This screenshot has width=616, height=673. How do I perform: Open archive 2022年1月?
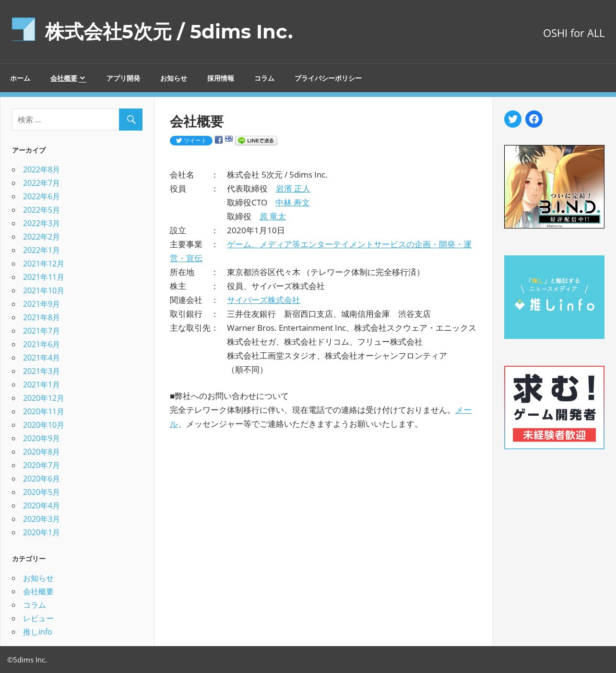coord(41,250)
